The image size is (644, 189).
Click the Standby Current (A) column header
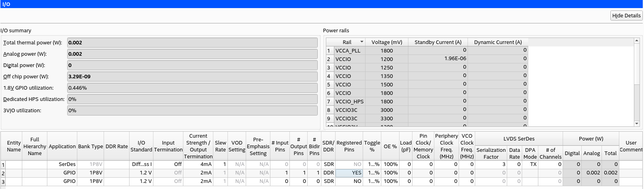438,42
